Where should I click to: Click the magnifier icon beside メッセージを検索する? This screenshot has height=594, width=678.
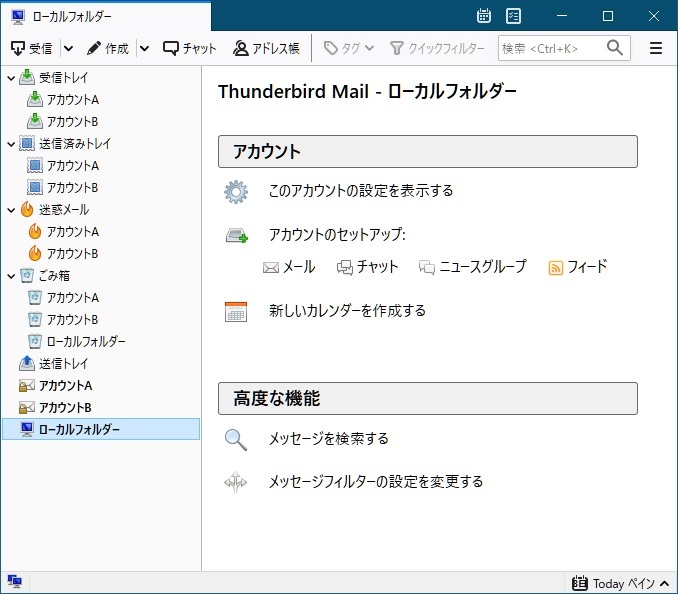236,439
